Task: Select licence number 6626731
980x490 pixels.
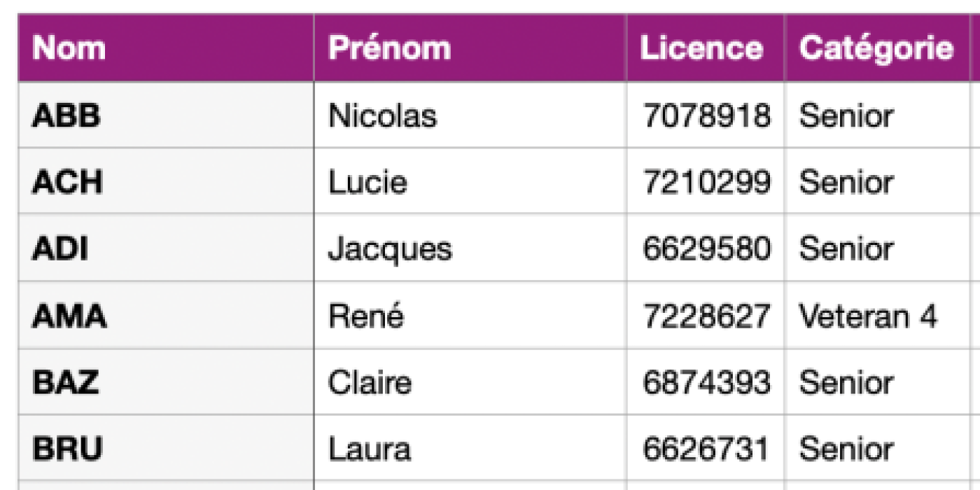Action: [706, 449]
